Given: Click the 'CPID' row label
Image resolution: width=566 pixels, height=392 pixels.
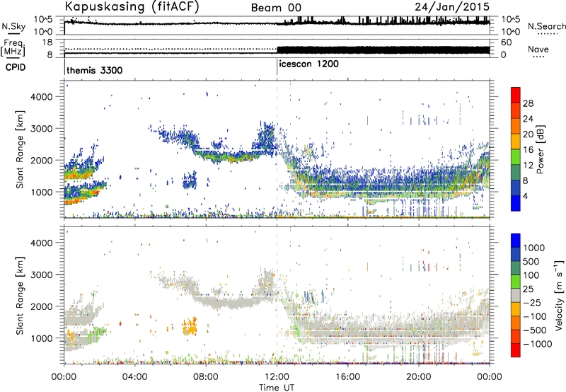Looking at the screenshot, I should click(16, 67).
